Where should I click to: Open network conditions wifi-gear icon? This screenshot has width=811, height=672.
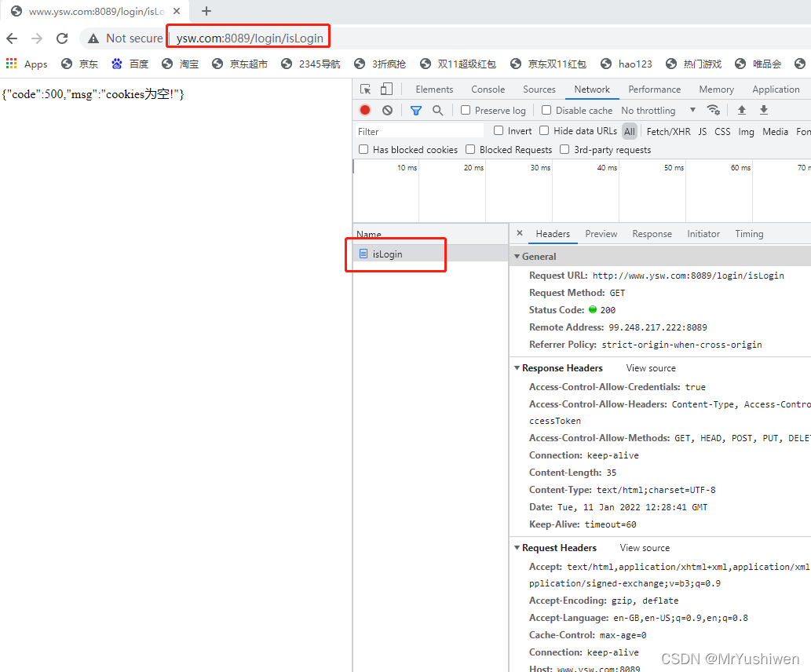coord(714,110)
